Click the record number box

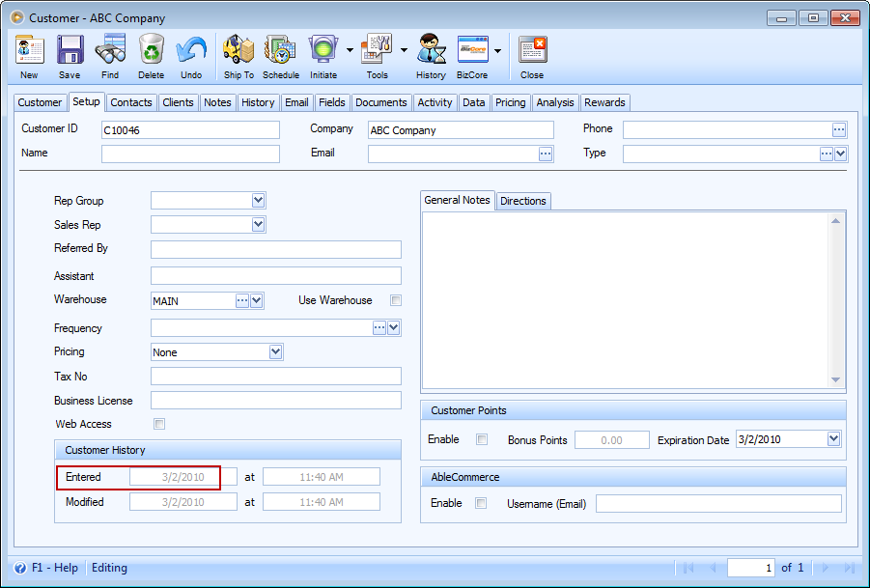coord(751,568)
